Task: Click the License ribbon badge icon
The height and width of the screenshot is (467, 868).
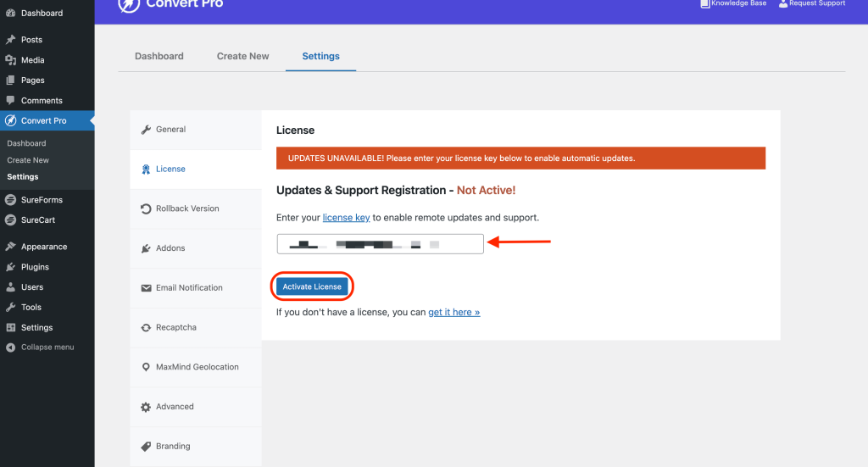Action: (146, 170)
